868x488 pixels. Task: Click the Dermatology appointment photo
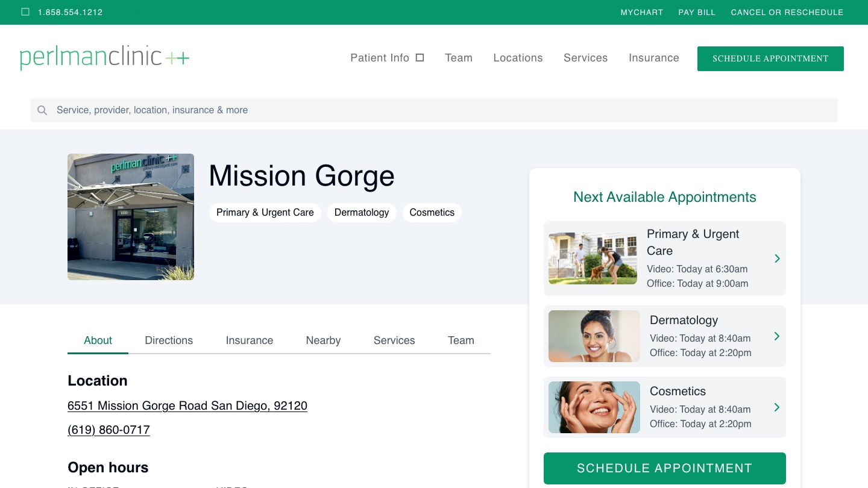tap(594, 336)
